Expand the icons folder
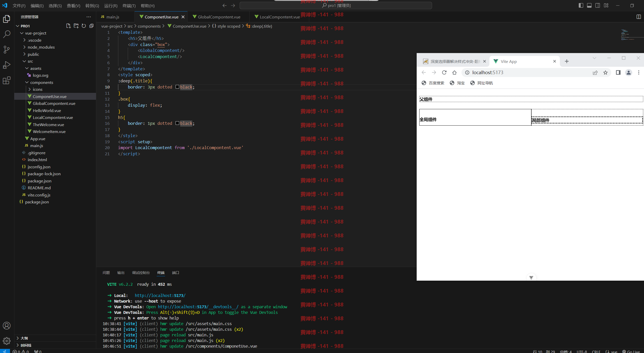The width and height of the screenshot is (644, 353). [29, 89]
